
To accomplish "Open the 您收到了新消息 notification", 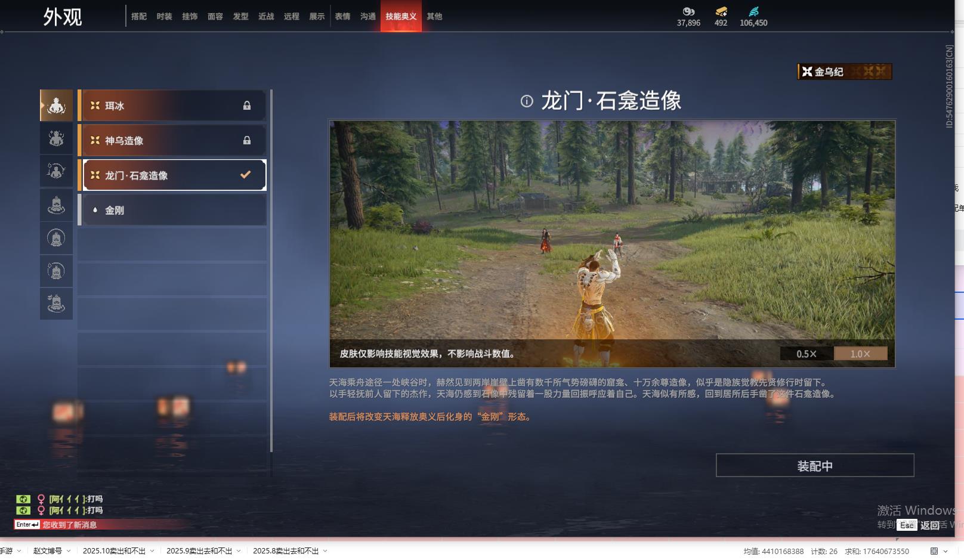I will click(70, 525).
